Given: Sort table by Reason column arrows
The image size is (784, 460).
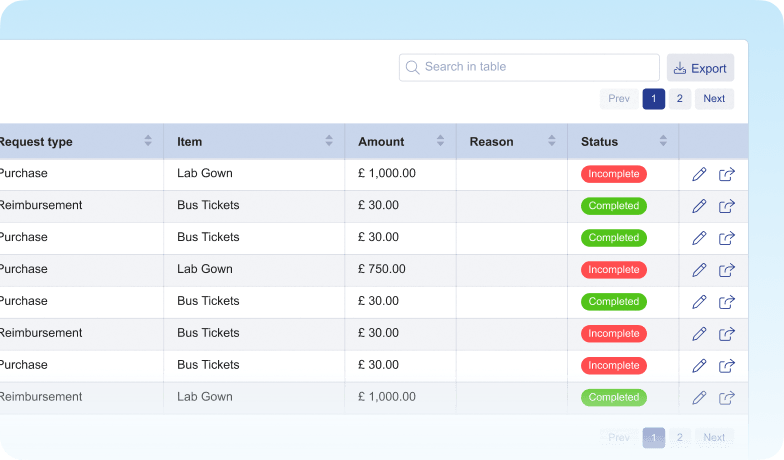Looking at the screenshot, I should [552, 141].
